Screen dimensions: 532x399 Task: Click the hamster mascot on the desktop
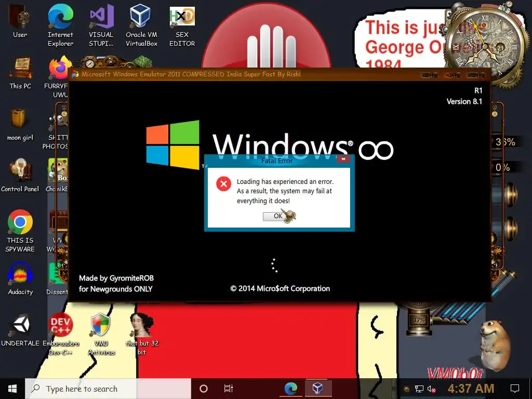click(495, 345)
